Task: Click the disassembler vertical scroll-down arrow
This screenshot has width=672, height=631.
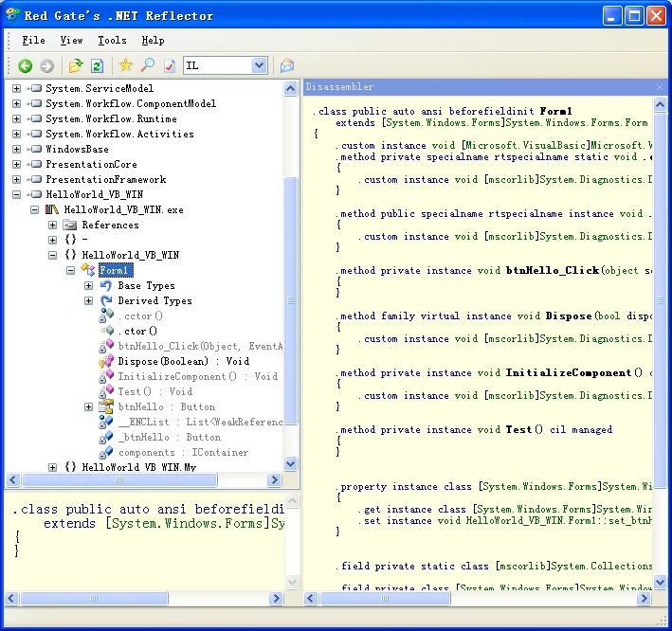Action: coord(660,582)
